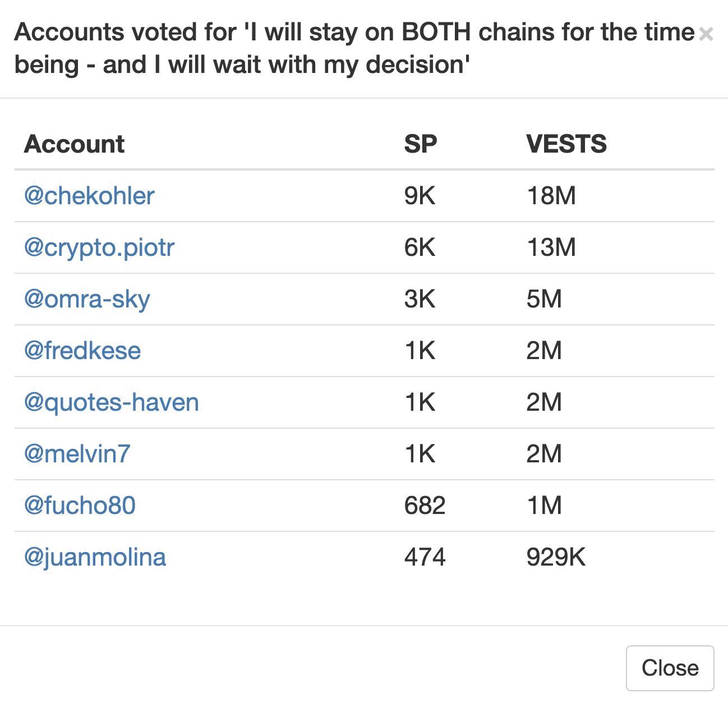Click the dialog title text
Image resolution: width=728 pixels, height=707 pixels.
[354, 48]
